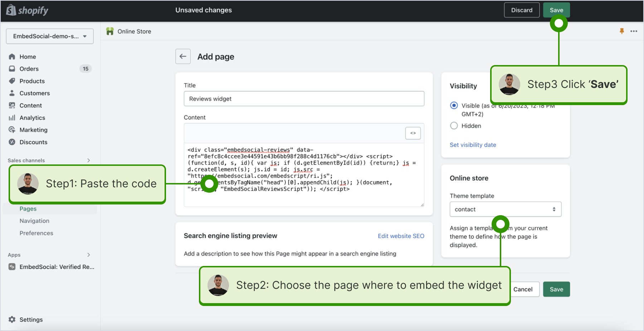Click the EmbedSocial app icon
Viewport: 644px width, 331px height.
click(x=12, y=267)
